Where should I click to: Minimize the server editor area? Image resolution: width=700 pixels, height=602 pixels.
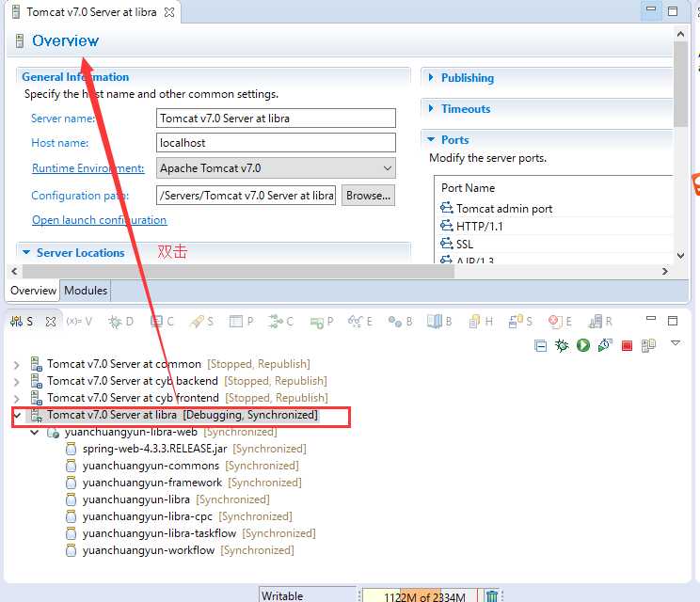point(651,8)
